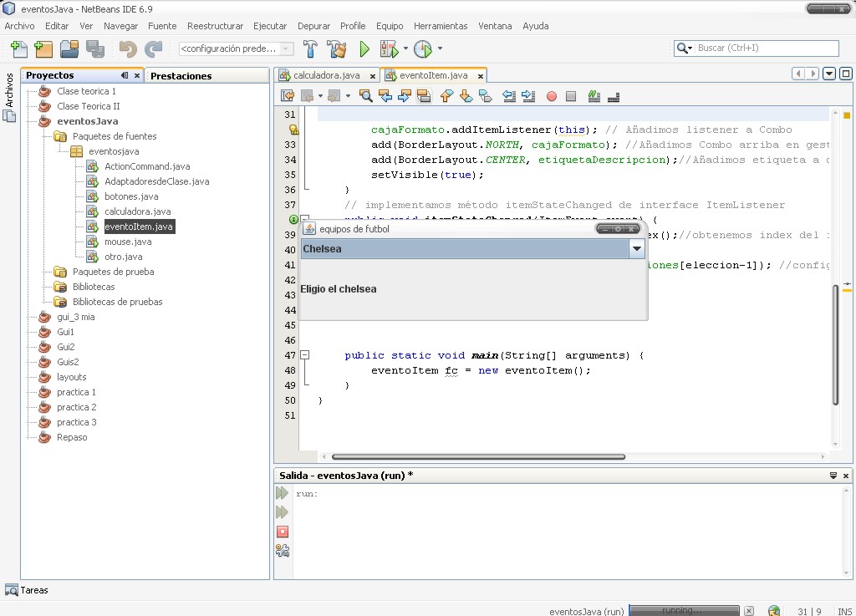Open the Herramientas menu
The width and height of the screenshot is (856, 616).
click(441, 26)
